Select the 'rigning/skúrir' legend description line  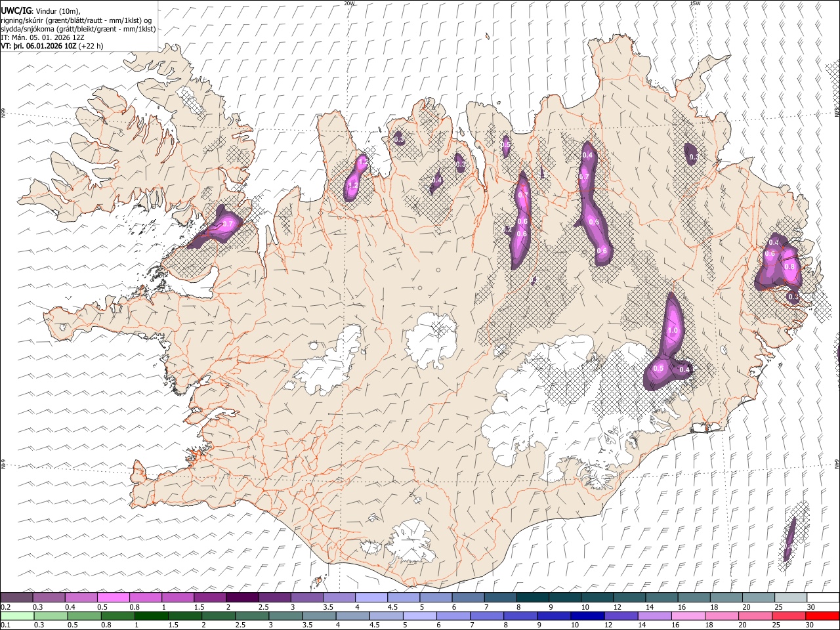pyautogui.click(x=76, y=20)
